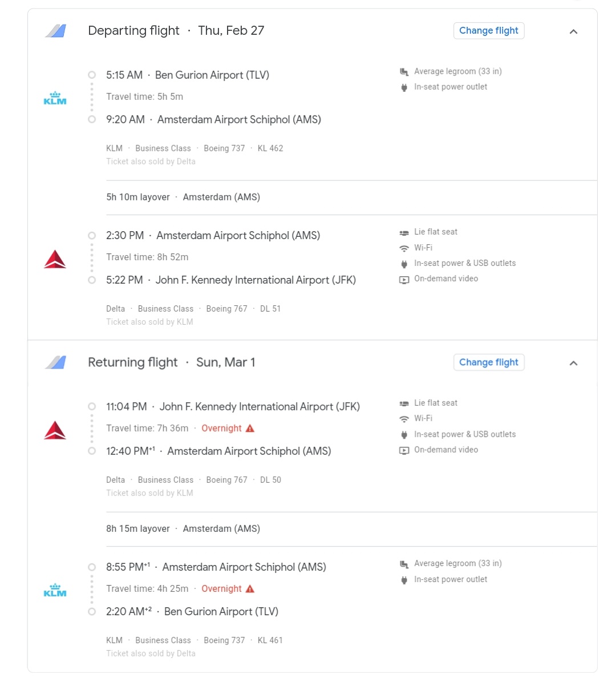Click the average legroom icon for KL 461
Viewport: 616px width, 678px height.
(x=405, y=563)
